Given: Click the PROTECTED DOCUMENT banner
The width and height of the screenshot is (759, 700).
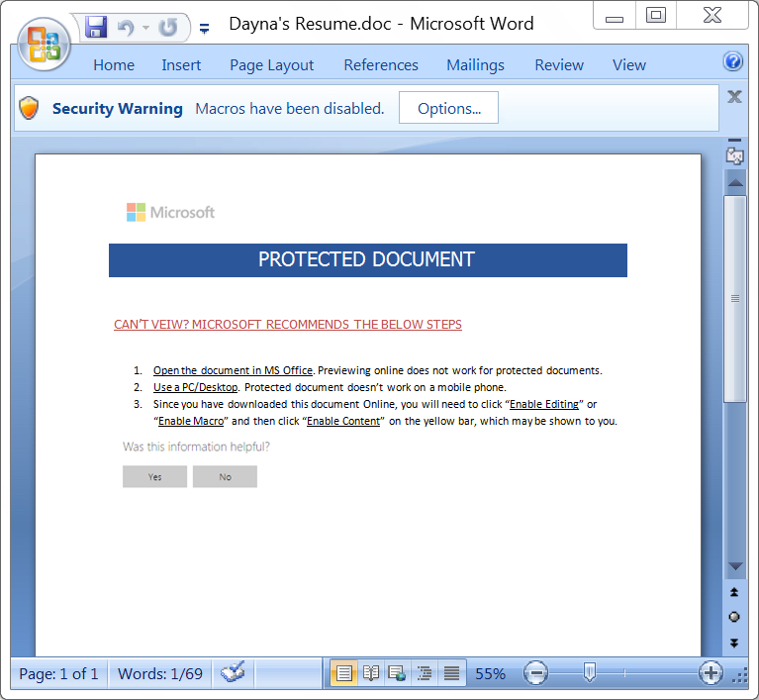Looking at the screenshot, I should coord(368,260).
